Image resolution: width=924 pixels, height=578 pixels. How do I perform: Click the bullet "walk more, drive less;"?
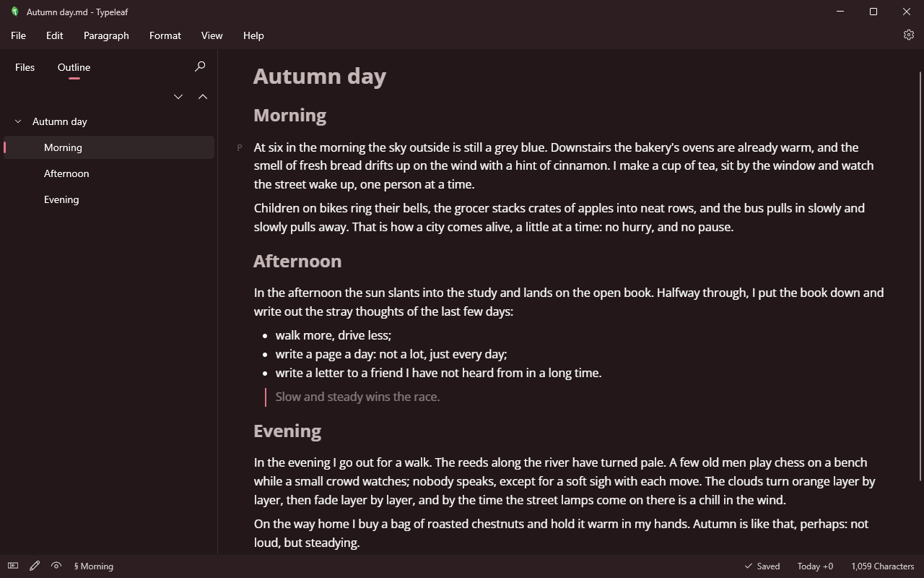334,335
